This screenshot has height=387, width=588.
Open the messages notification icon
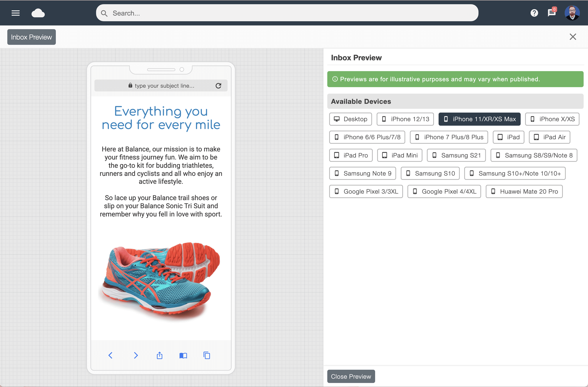click(x=552, y=12)
